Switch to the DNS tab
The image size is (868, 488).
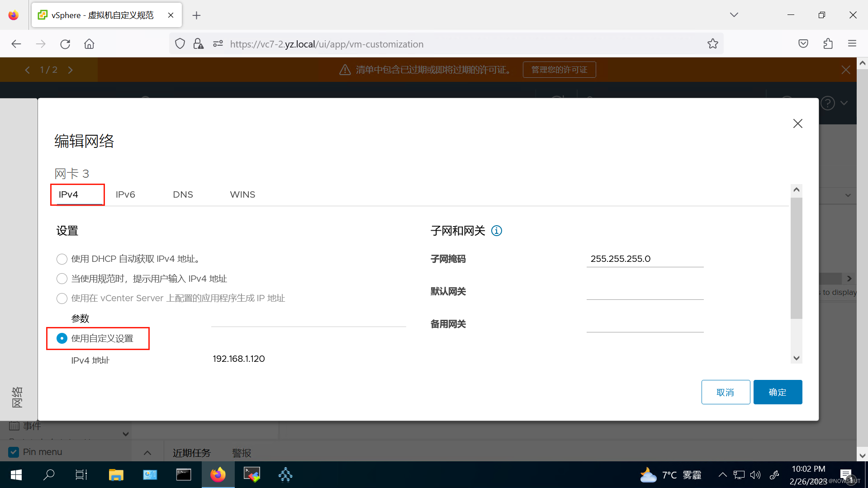coord(183,194)
